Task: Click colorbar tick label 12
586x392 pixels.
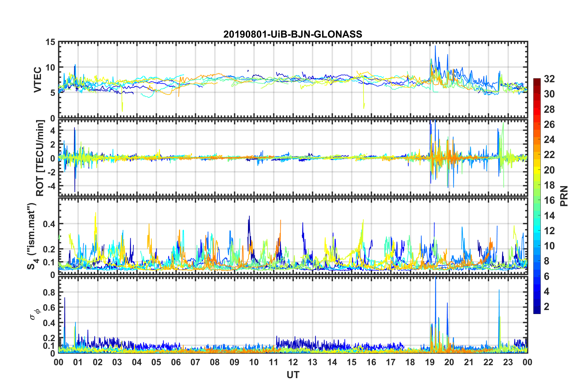Action: tap(549, 231)
